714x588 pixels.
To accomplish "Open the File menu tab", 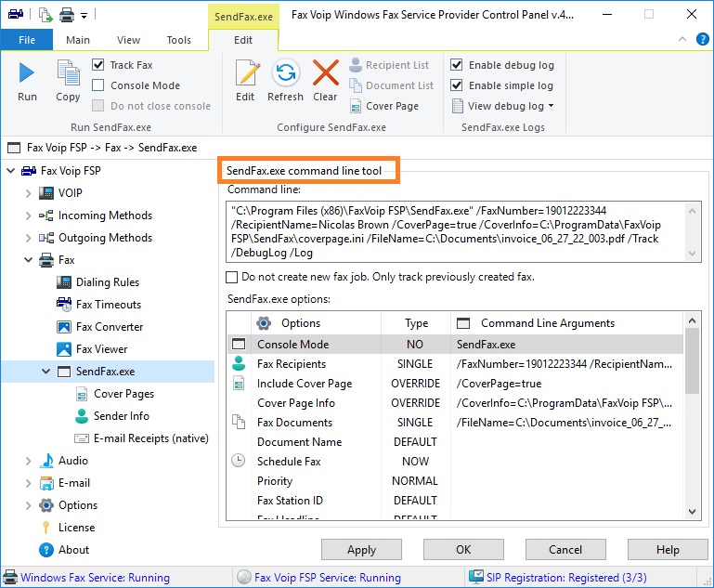I will tap(27, 40).
